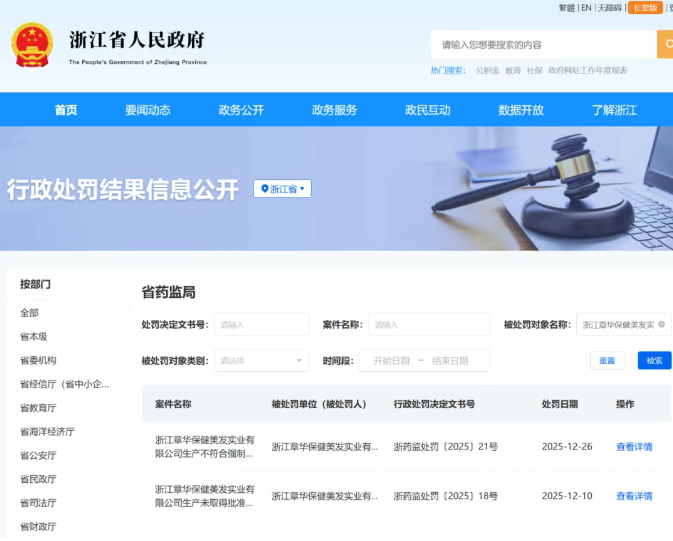Click the 操作 column header
The height and width of the screenshot is (541, 673).
click(625, 404)
